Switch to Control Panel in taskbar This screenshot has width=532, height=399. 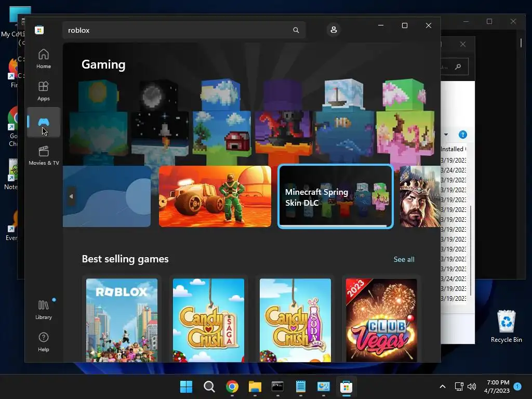pos(323,387)
